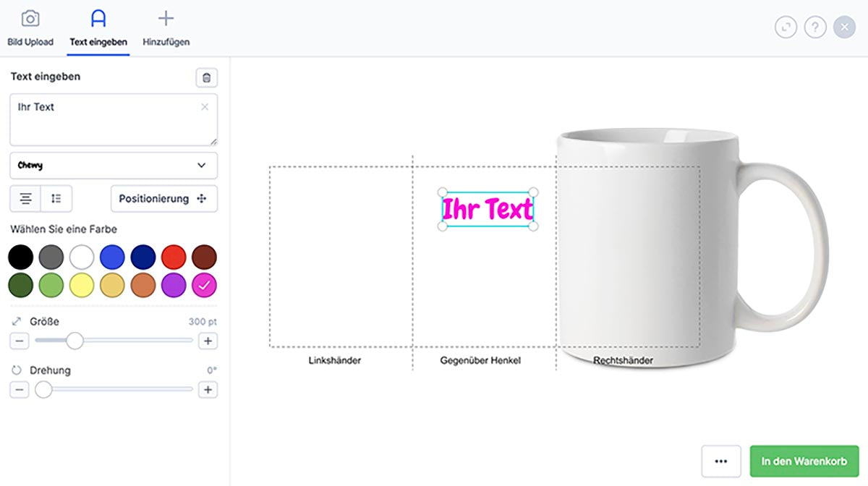The width and height of the screenshot is (868, 486).
Task: Decrease size with the minus button
Action: tap(20, 341)
